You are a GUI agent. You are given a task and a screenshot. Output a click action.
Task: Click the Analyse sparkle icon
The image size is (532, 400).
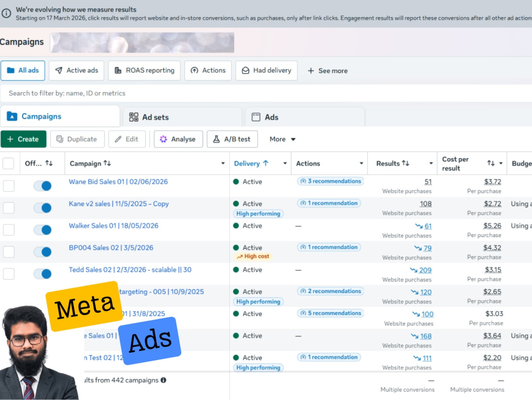tap(163, 139)
